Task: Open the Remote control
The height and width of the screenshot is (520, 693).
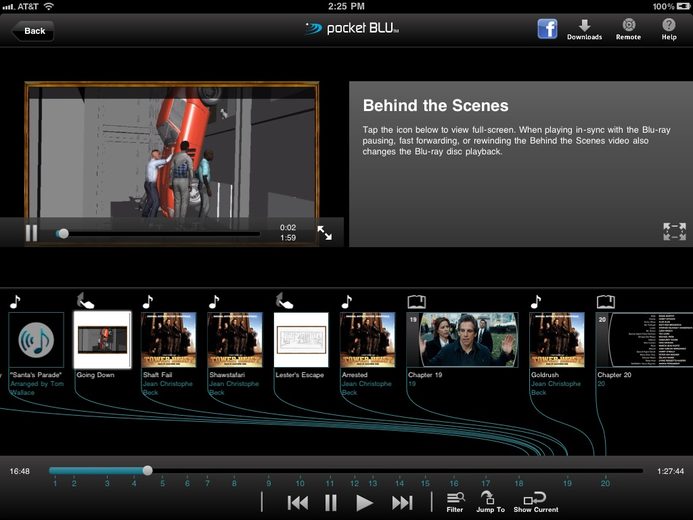Action: click(x=628, y=30)
